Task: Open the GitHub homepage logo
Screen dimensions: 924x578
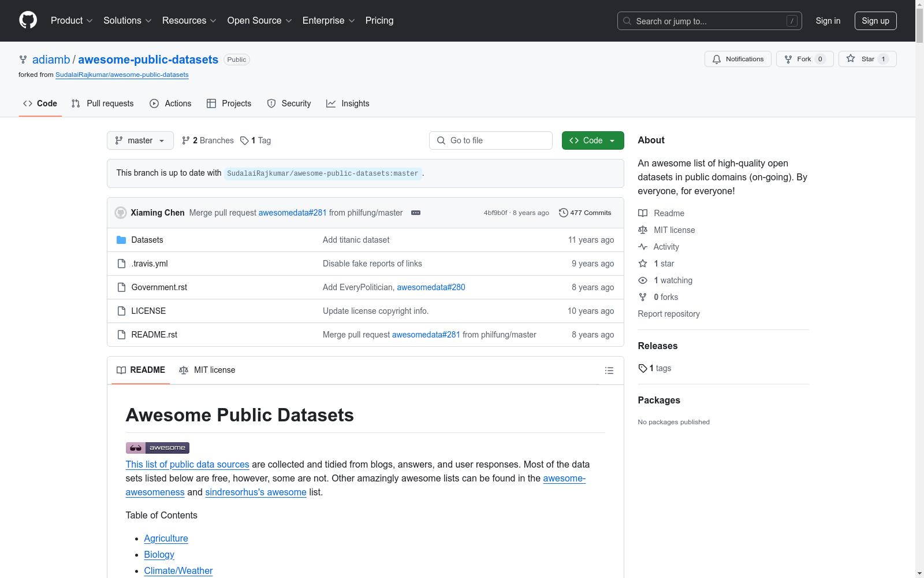Action: pyautogui.click(x=28, y=20)
